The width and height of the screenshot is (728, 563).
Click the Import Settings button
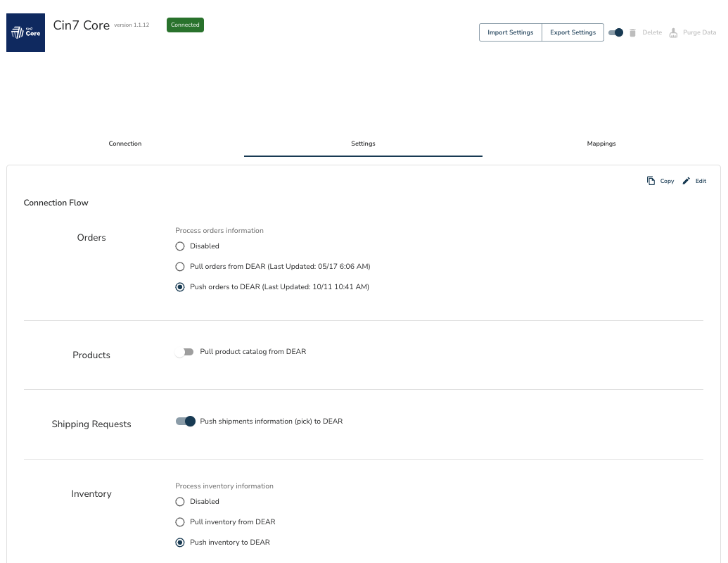(510, 32)
